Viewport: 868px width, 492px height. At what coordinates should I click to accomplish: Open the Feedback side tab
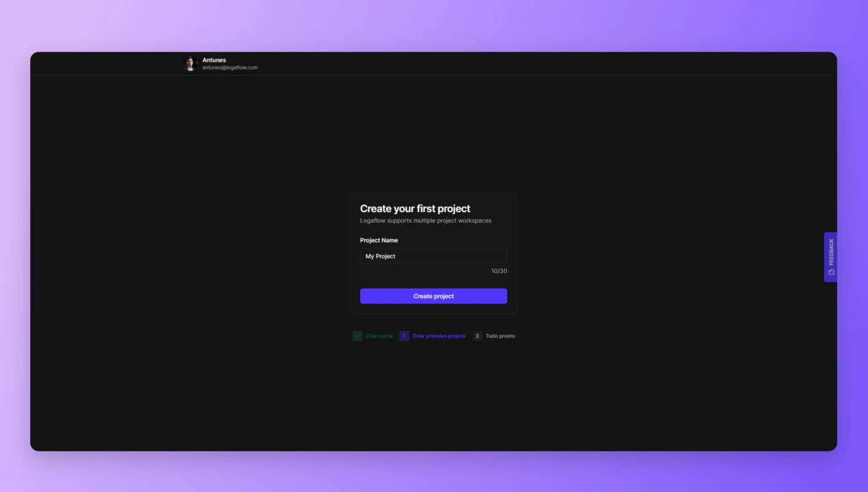(831, 257)
